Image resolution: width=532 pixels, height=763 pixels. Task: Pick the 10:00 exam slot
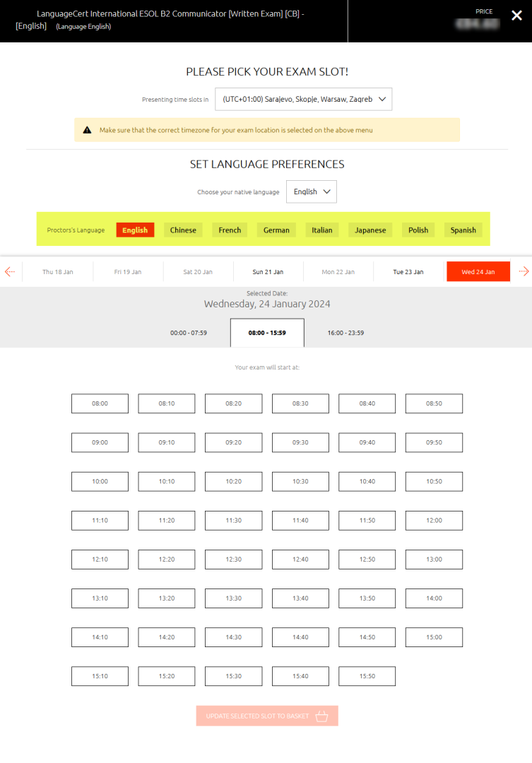click(x=100, y=481)
